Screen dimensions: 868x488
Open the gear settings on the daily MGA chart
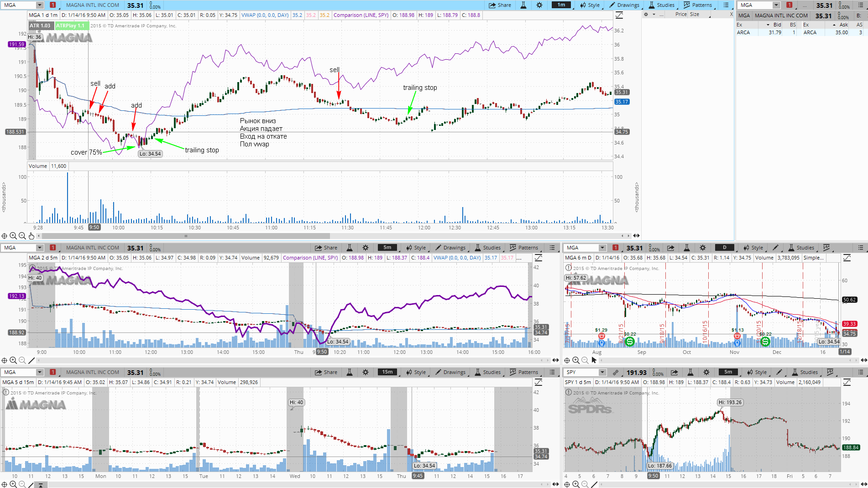tap(703, 248)
